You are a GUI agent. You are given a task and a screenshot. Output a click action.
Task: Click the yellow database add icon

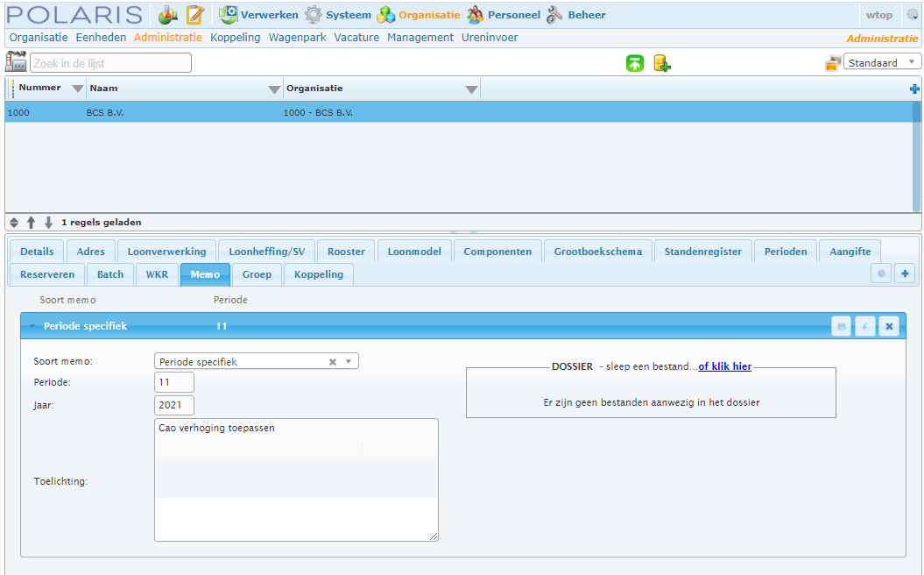coord(662,63)
